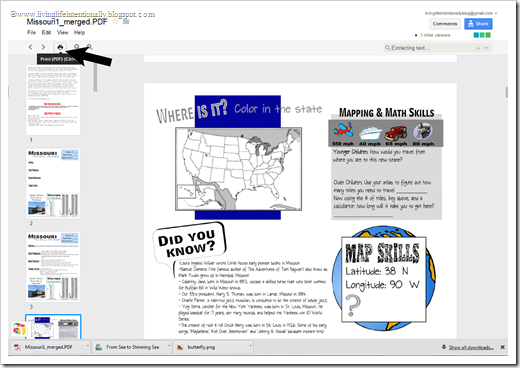Screen dimensions: 520x368
Task: Click Show all downloads link
Action: pyautogui.click(x=471, y=347)
